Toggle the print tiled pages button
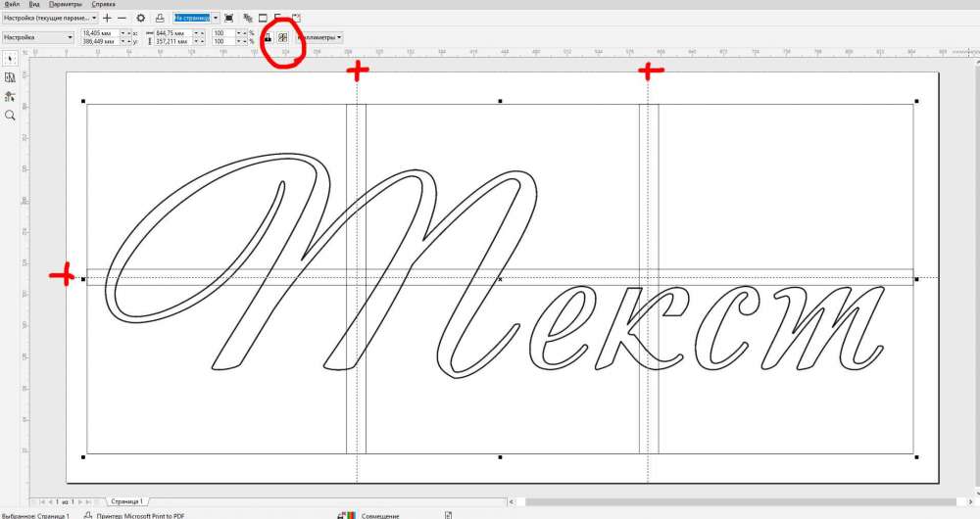The width and height of the screenshot is (980, 519). coord(282,37)
